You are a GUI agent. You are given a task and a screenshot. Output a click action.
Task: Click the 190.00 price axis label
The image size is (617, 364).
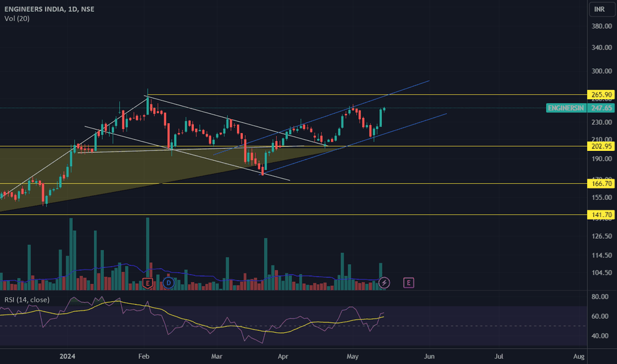pos(602,159)
